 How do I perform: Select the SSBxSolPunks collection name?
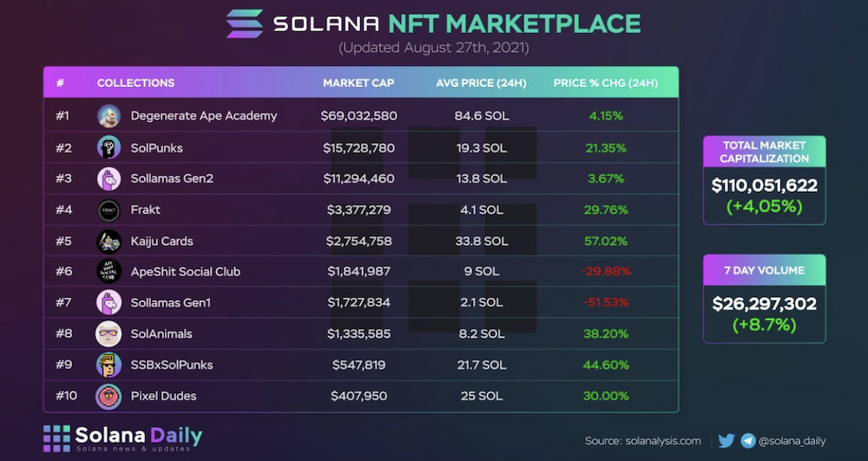point(172,365)
